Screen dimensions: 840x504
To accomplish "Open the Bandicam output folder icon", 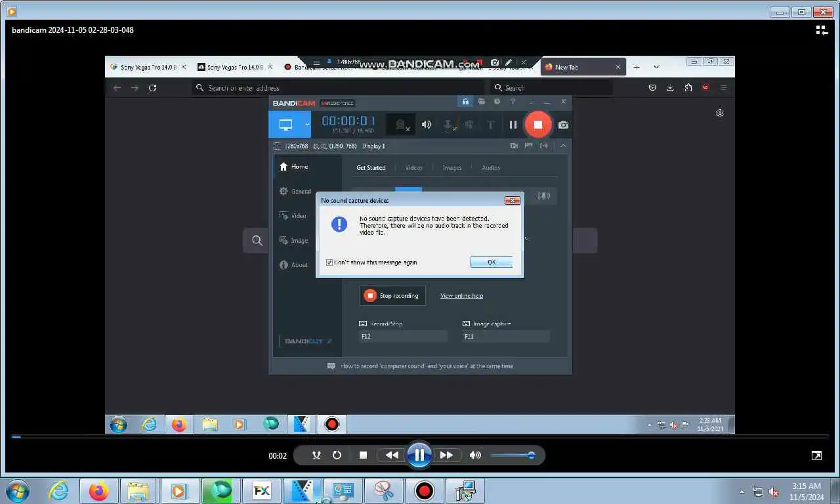I will 482,102.
